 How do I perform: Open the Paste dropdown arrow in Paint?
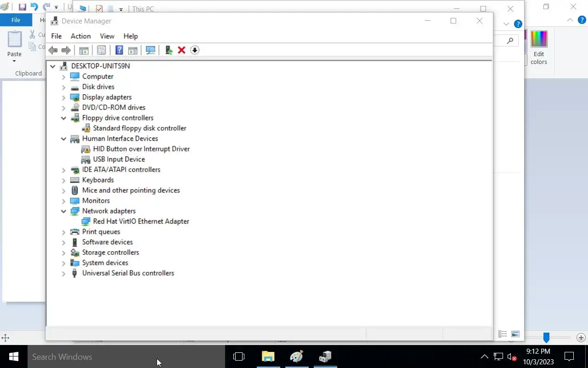coord(14,61)
